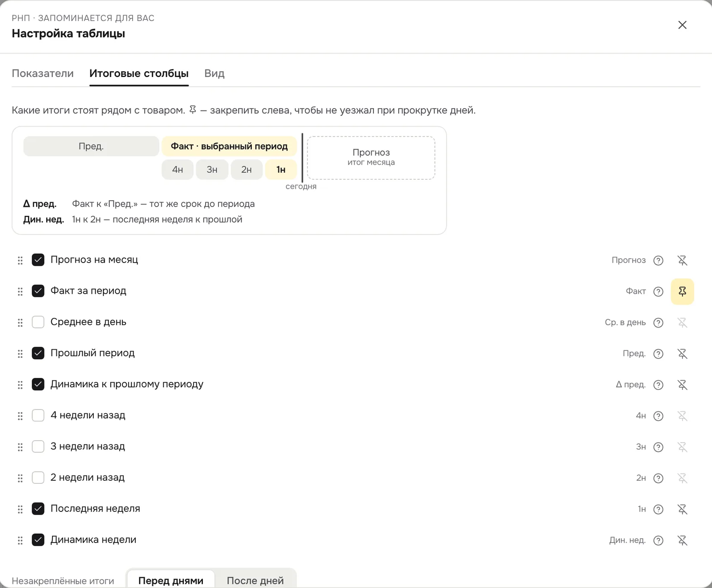Click drag handle of Динамика недели row

click(x=20, y=540)
